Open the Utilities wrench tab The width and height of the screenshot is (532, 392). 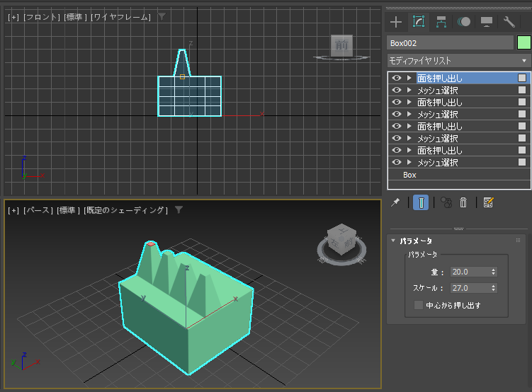point(509,22)
